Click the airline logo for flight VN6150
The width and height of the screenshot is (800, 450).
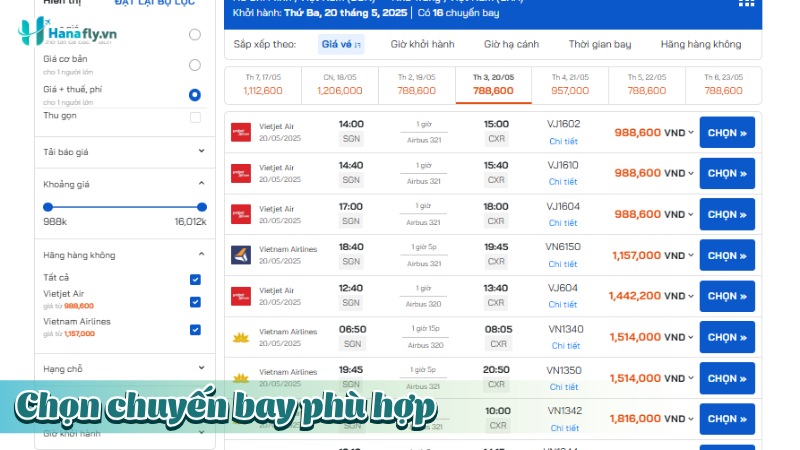pos(241,255)
